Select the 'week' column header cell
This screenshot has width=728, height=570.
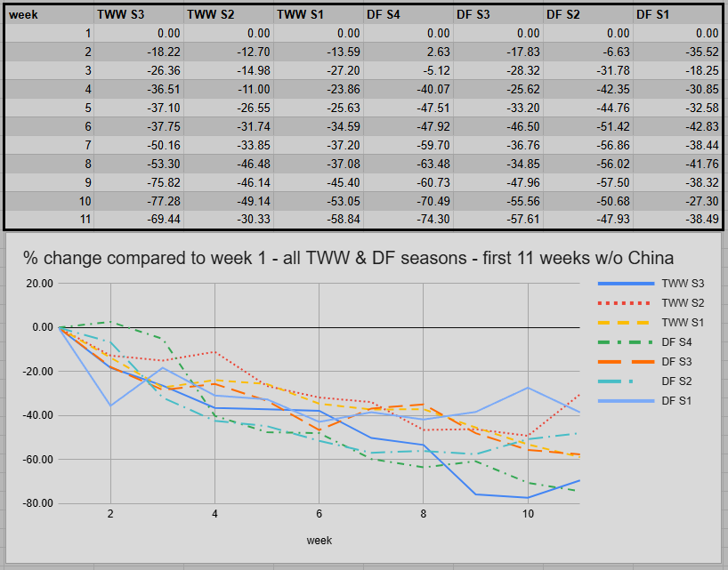click(x=49, y=14)
